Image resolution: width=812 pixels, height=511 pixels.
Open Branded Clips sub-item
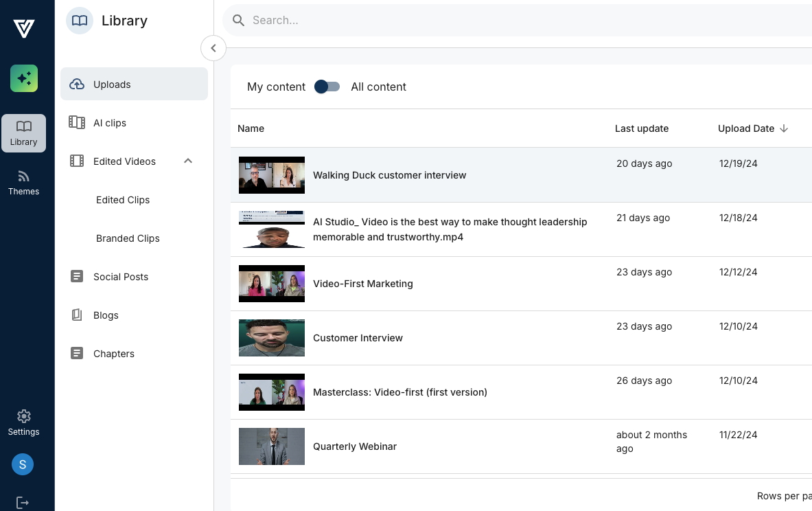(128, 238)
